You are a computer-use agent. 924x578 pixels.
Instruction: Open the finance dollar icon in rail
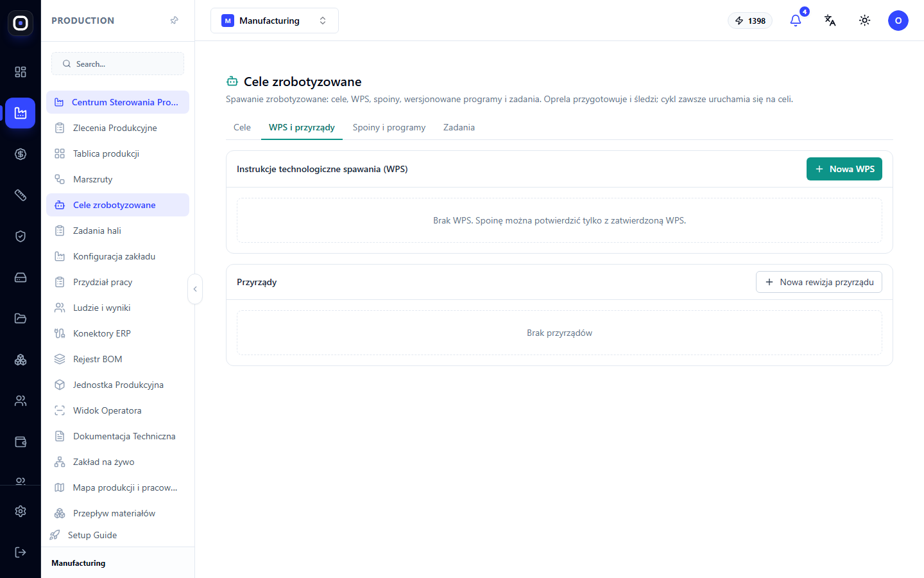coord(21,154)
